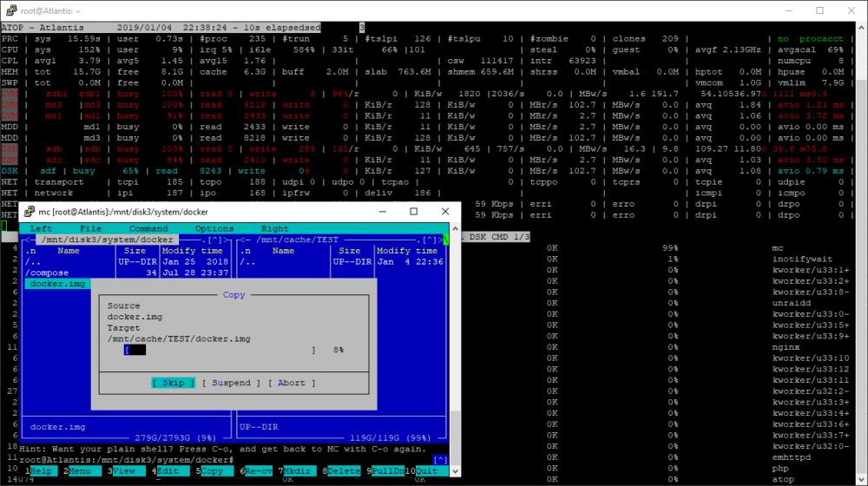Screen dimensions: 868x486
Task: Click the .[^] history toggle on right panel
Action: tap(427, 240)
